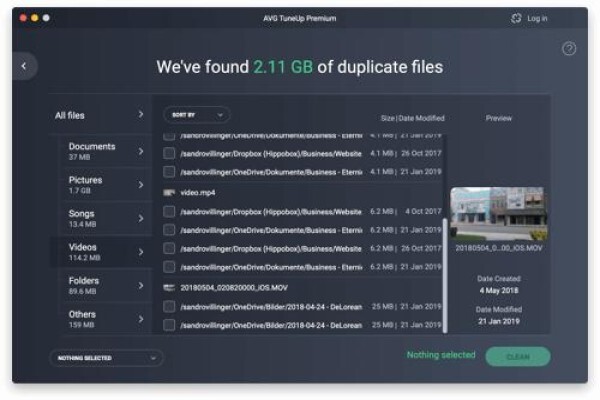Expand Pictures category chevron
This screenshot has height=400, width=600.
coord(141,185)
